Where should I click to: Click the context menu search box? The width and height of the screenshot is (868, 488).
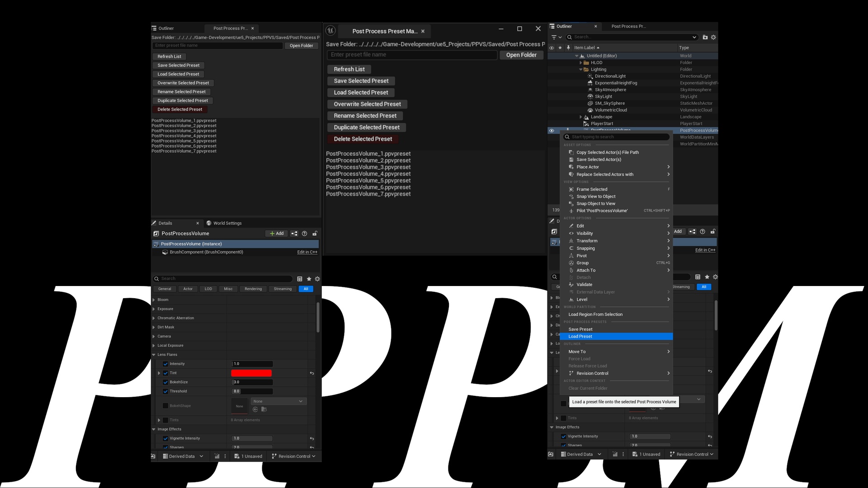pyautogui.click(x=617, y=137)
